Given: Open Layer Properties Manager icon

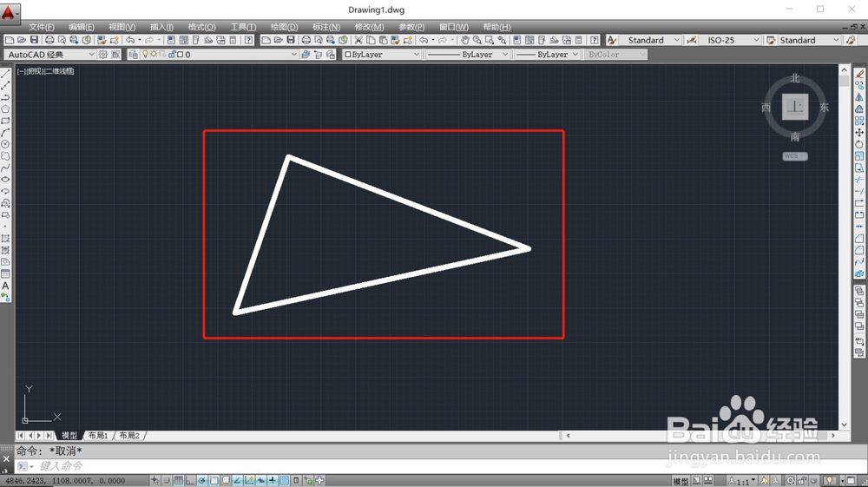Looking at the screenshot, I should tap(134, 54).
